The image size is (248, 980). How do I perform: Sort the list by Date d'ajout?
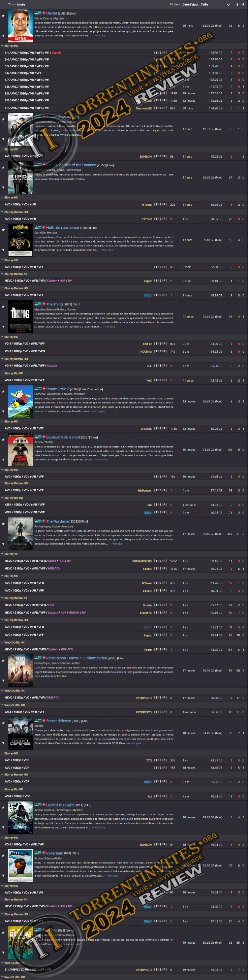click(190, 5)
